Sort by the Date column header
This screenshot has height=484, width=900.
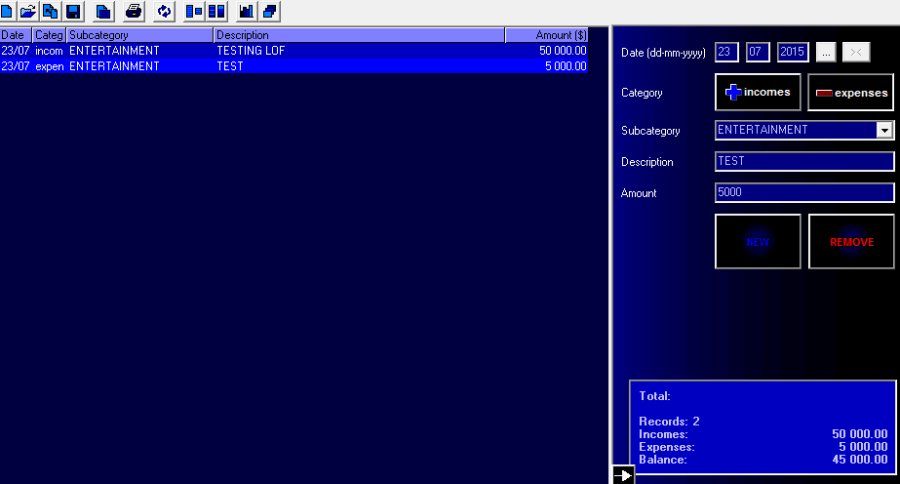(15, 35)
